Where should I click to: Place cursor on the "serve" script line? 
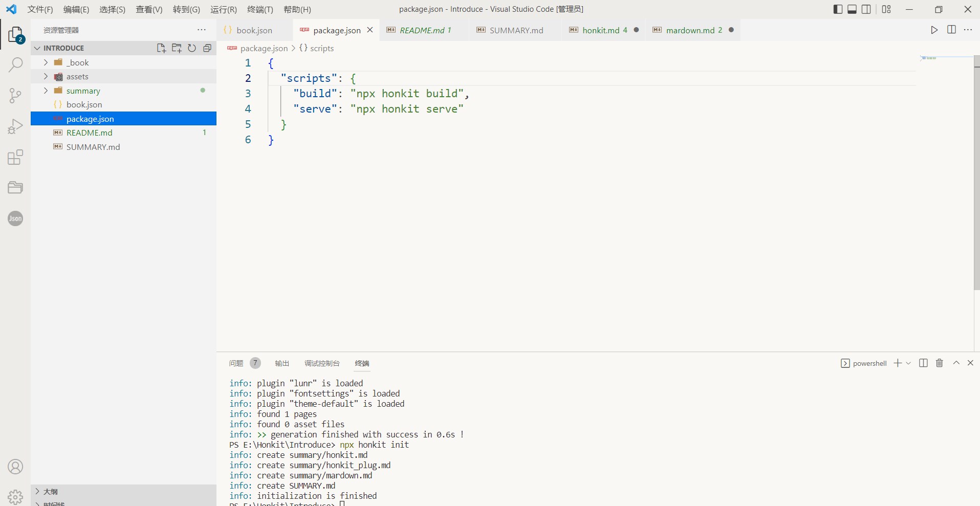[378, 109]
